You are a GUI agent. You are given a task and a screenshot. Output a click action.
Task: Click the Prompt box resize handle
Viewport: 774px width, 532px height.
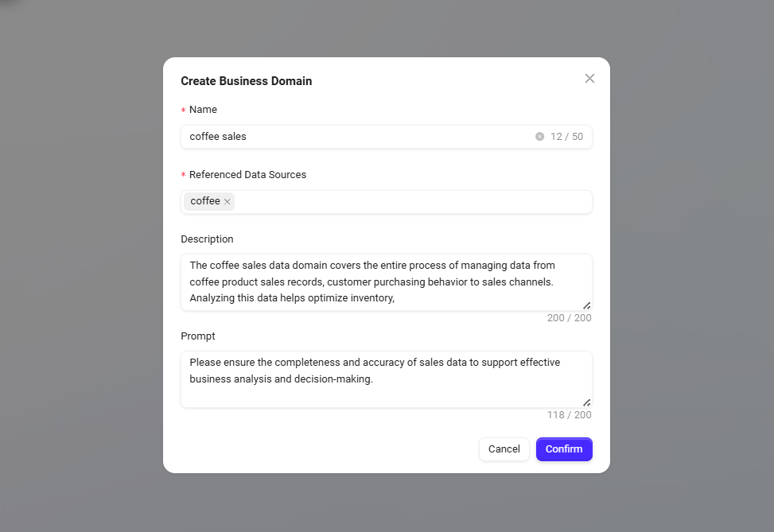tap(587, 402)
